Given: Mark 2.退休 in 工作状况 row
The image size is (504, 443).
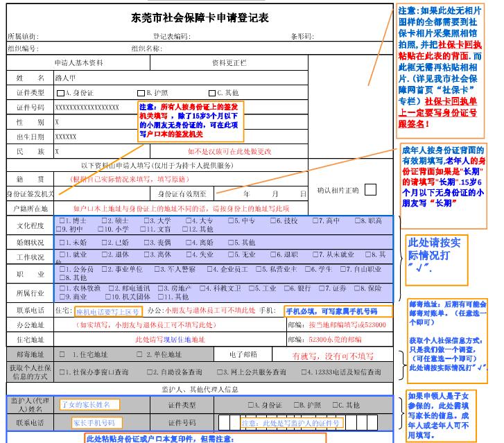Looking at the screenshot, I should 104,254.
